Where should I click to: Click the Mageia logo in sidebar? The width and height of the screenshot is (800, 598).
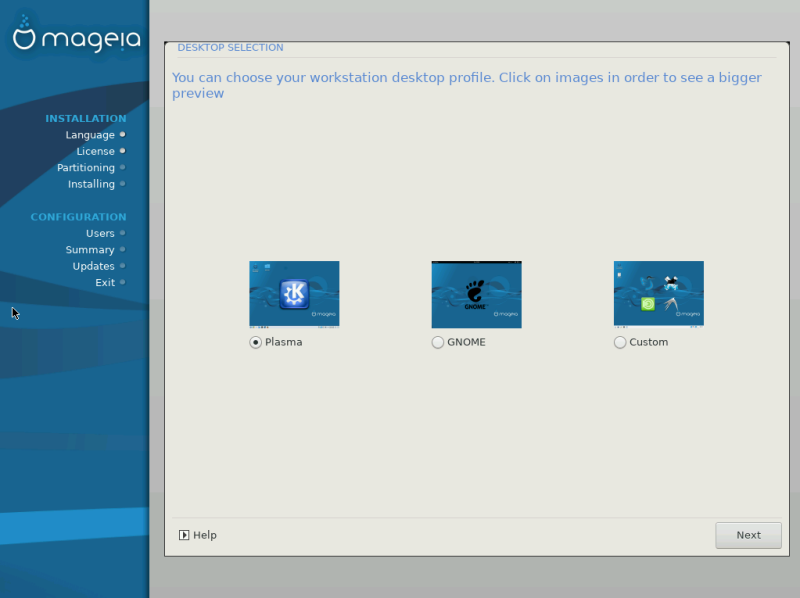coord(77,35)
